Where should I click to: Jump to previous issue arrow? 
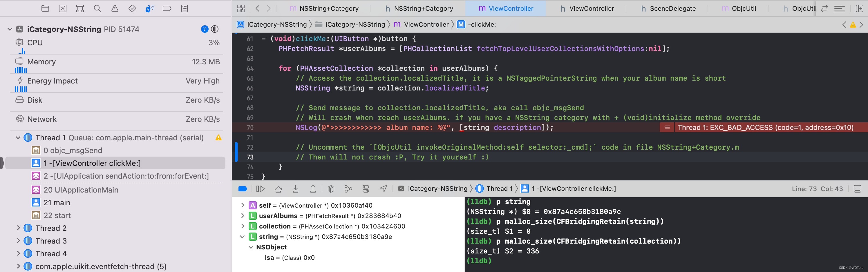click(844, 25)
